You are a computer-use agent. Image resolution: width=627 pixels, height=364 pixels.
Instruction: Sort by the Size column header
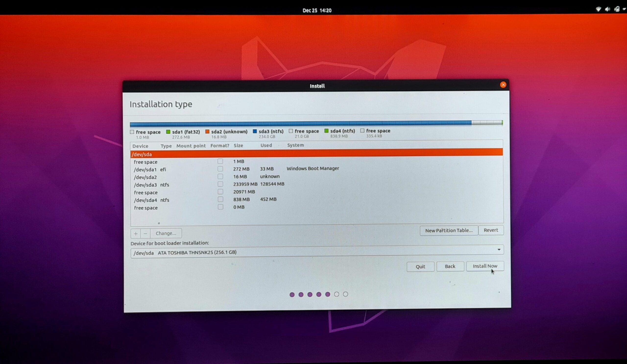point(238,145)
